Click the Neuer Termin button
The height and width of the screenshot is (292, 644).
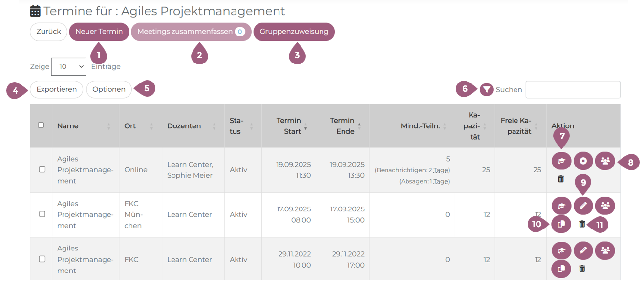click(99, 32)
